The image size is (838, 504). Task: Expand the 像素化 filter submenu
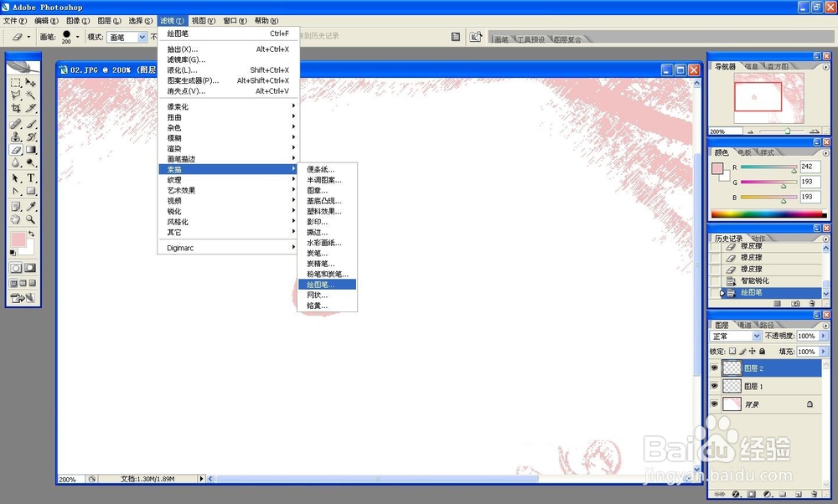tap(228, 106)
